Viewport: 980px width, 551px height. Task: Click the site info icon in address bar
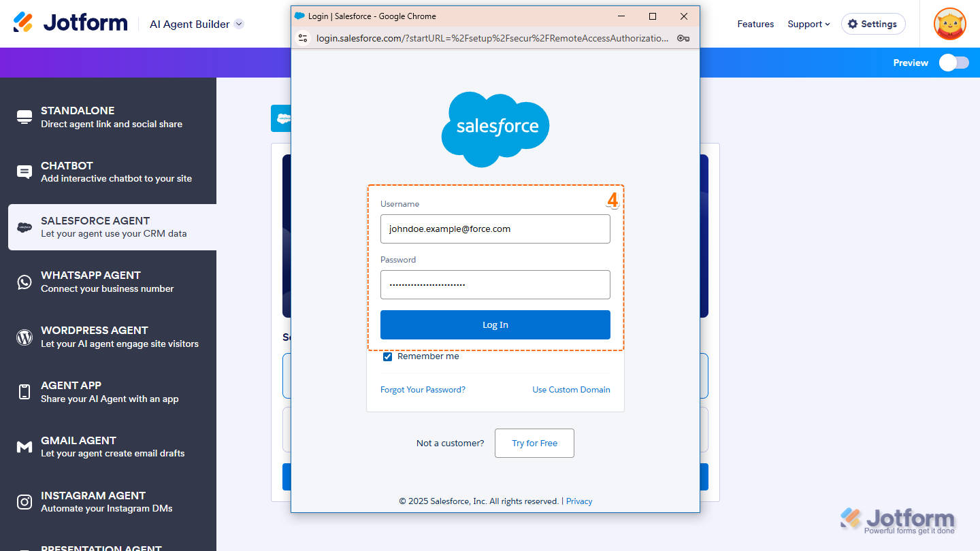point(304,38)
